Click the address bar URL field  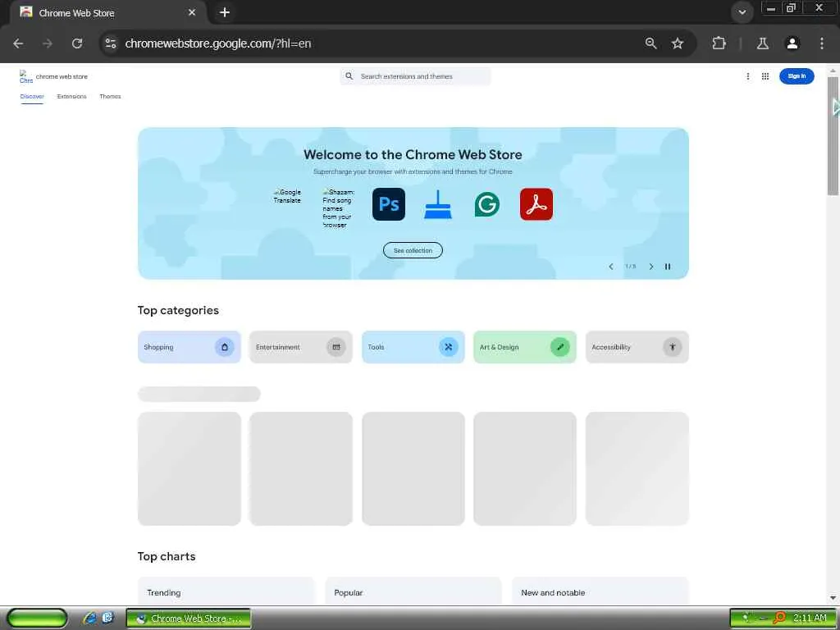(x=375, y=43)
